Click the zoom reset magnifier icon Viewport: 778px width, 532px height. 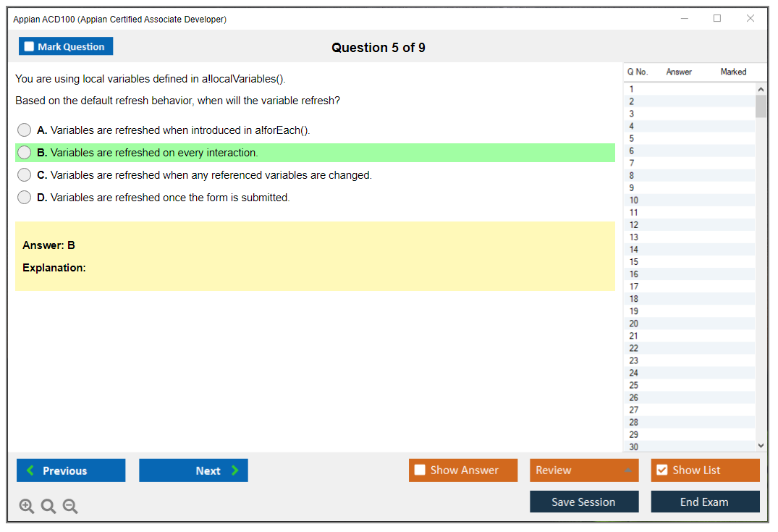[x=48, y=507]
